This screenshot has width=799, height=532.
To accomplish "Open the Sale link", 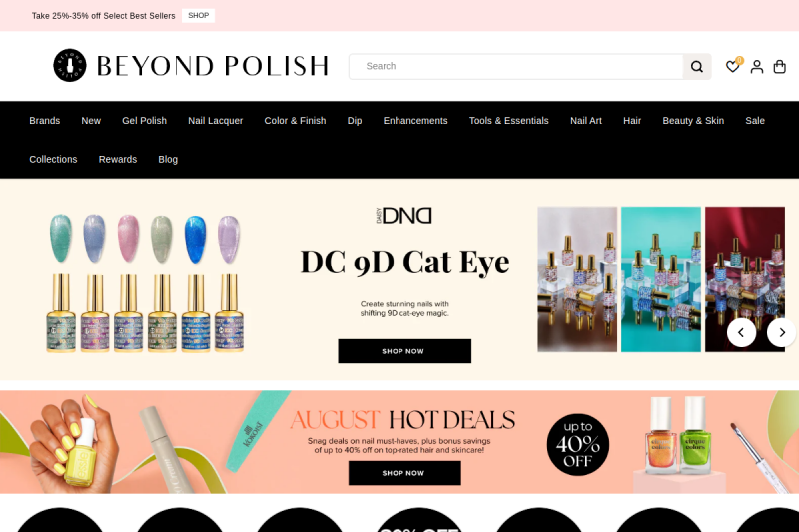I will [755, 121].
